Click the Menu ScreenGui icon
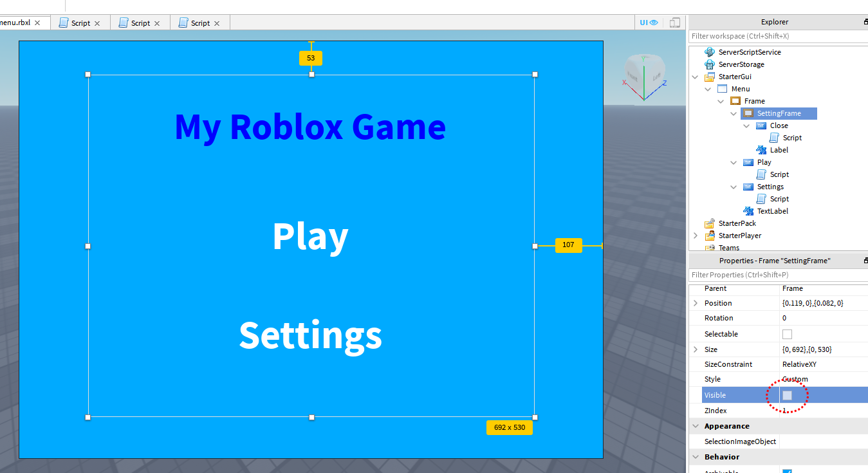The image size is (868, 473). (722, 89)
